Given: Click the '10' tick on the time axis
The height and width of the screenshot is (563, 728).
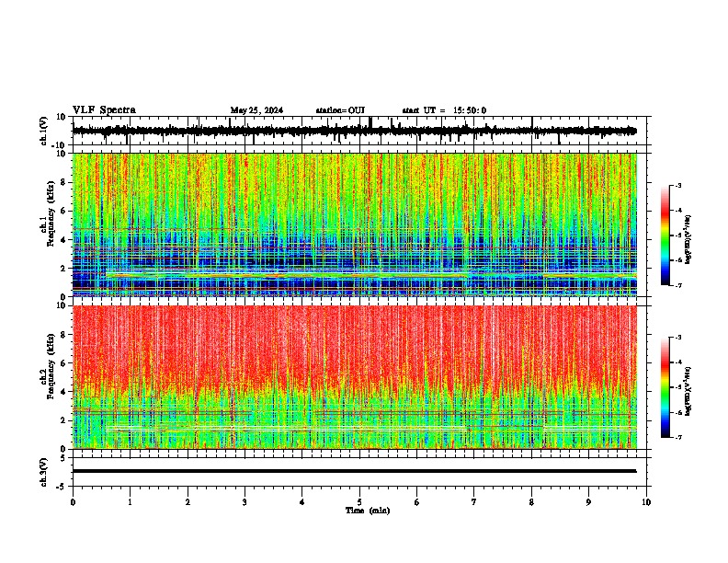Looking at the screenshot, I should (646, 502).
